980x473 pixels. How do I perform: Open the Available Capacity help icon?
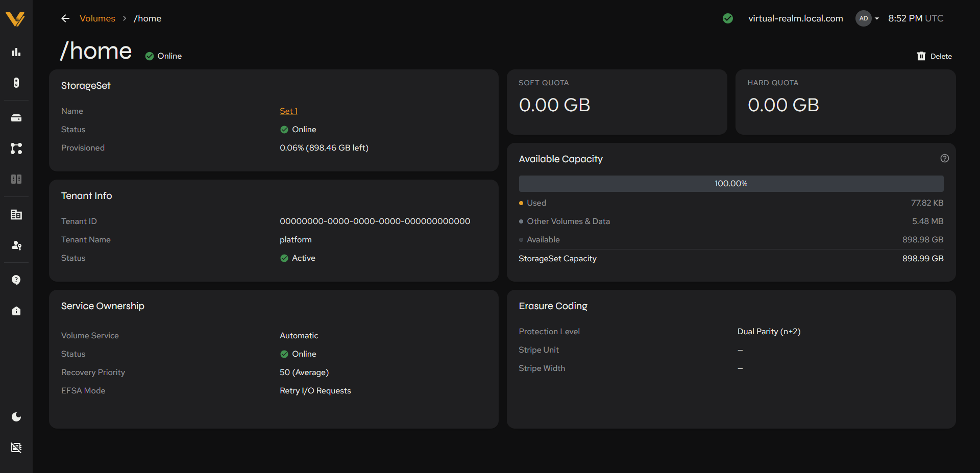945,158
